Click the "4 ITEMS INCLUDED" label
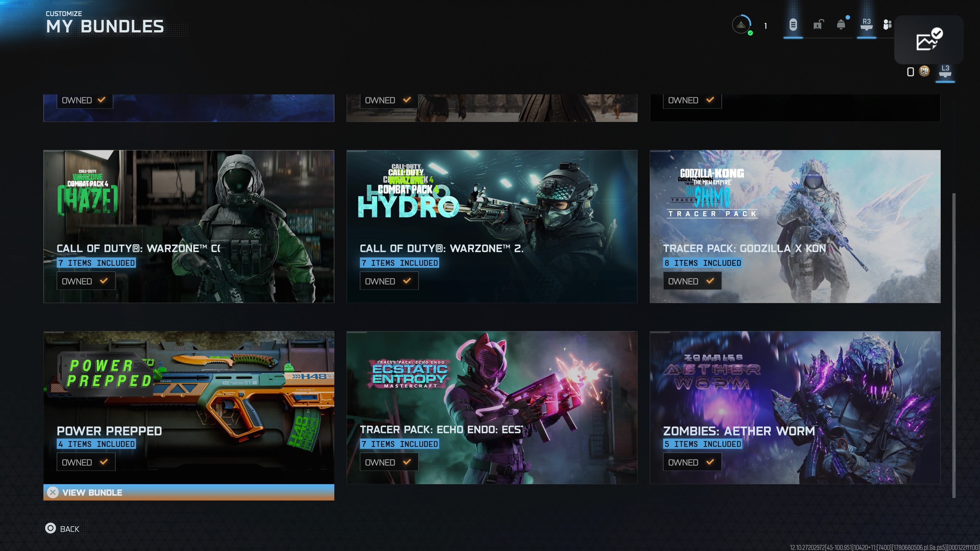980x551 pixels. tap(96, 444)
